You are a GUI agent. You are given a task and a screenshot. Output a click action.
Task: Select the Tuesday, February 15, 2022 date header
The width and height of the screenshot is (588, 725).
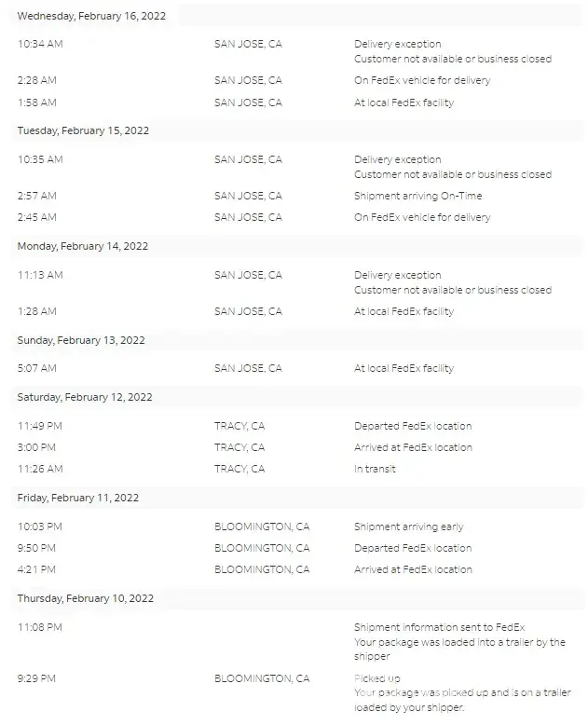click(x=83, y=131)
